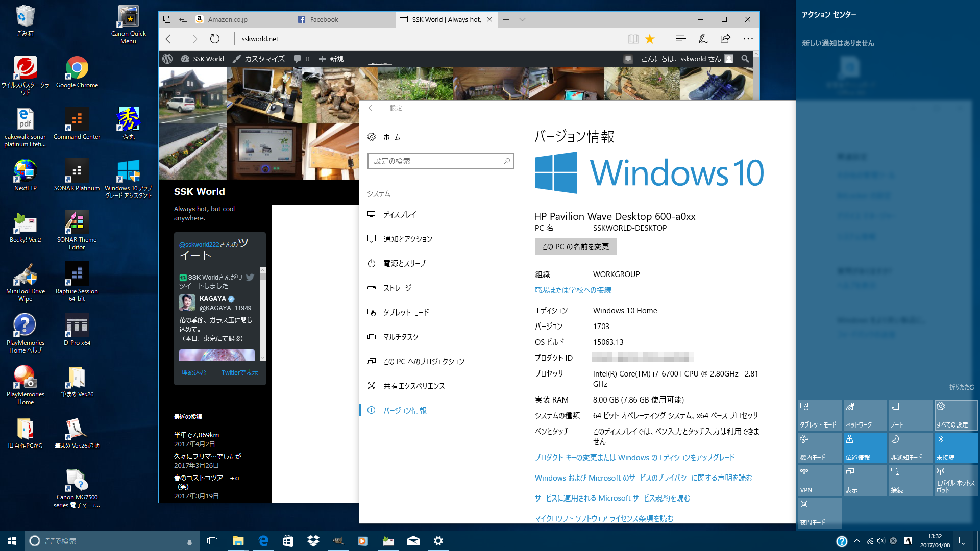Open the MiniTool Drive Wipe icon

pos(25,282)
